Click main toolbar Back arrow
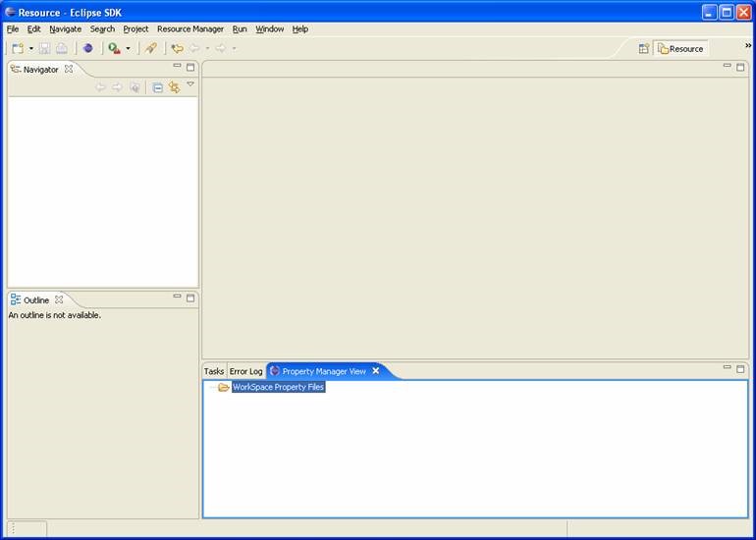This screenshot has height=540, width=756. point(194,48)
